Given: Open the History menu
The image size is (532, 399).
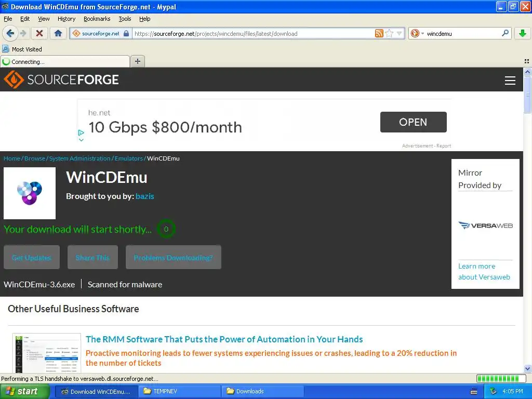Looking at the screenshot, I should [66, 19].
